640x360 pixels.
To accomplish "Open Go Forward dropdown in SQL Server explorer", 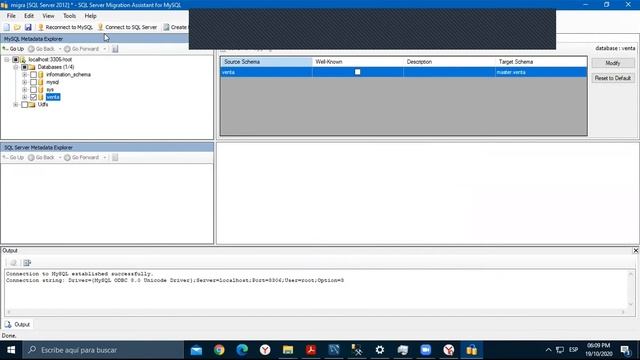I will pyautogui.click(x=105, y=158).
